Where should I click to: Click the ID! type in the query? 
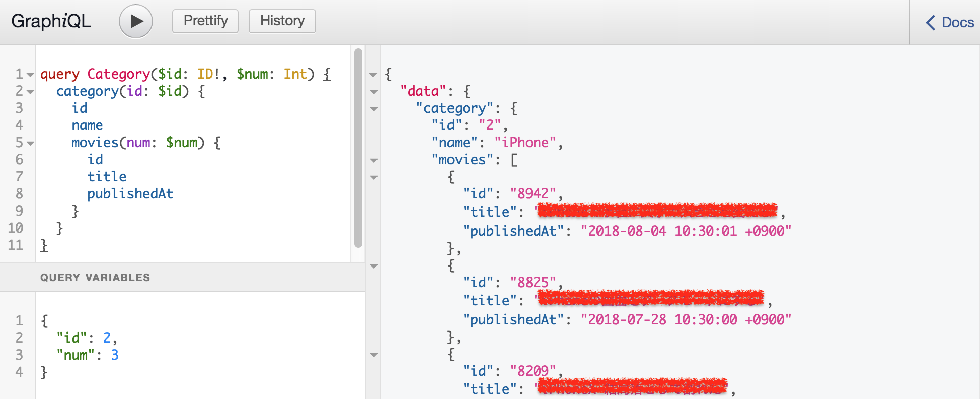tap(208, 74)
